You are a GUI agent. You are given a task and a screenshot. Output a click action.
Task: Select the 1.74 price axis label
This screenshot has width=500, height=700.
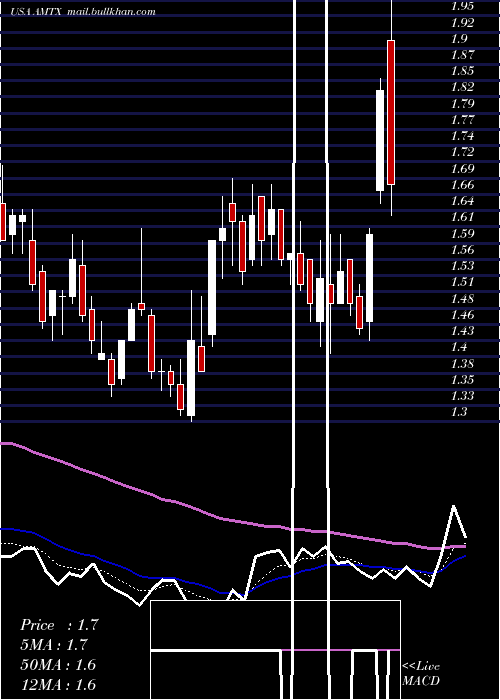point(462,136)
